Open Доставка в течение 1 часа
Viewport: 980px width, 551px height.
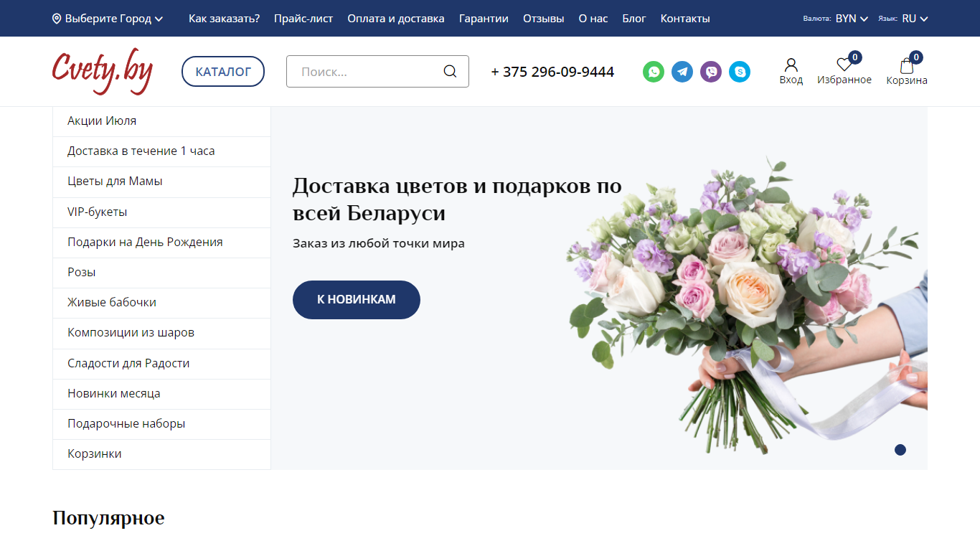161,151
